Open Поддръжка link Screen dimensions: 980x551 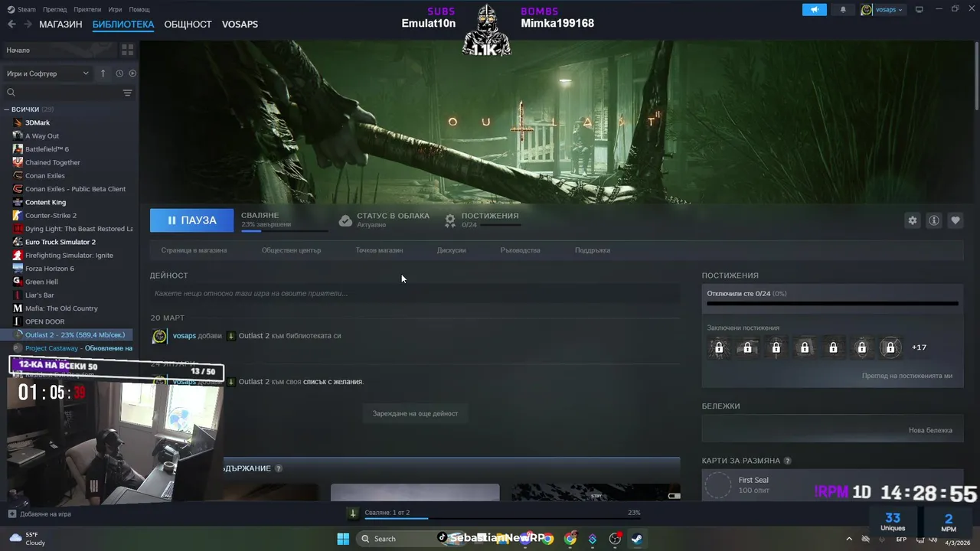point(593,250)
